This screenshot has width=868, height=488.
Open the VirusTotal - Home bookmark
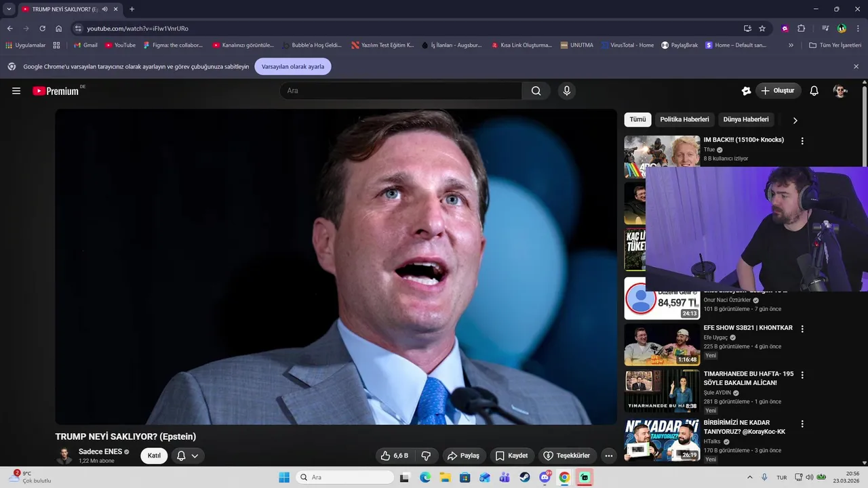(627, 45)
